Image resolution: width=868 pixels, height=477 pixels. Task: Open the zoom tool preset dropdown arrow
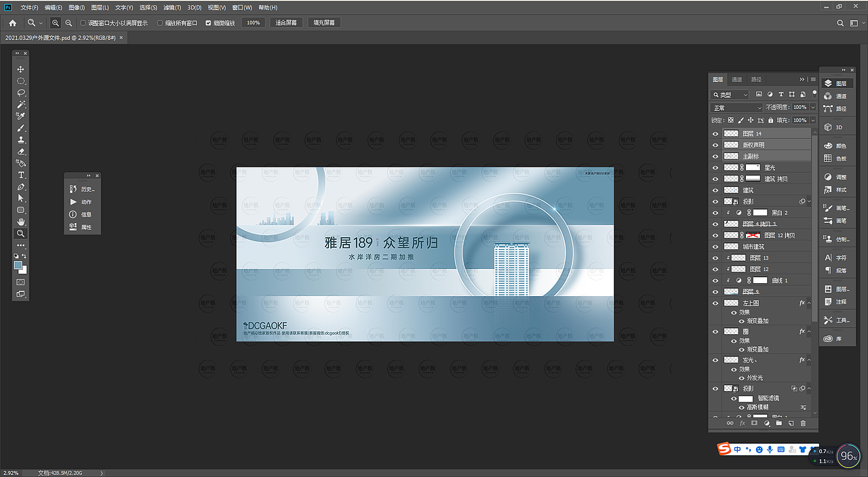coord(41,23)
